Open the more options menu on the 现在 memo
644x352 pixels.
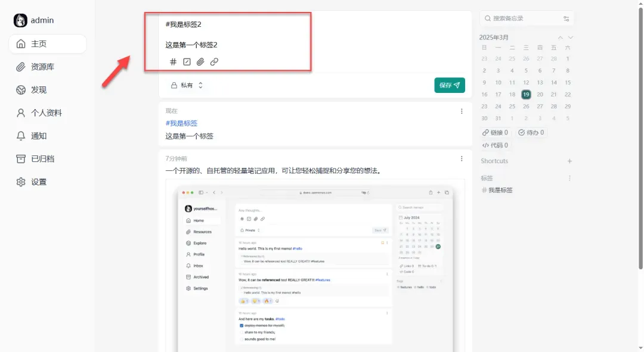(462, 111)
